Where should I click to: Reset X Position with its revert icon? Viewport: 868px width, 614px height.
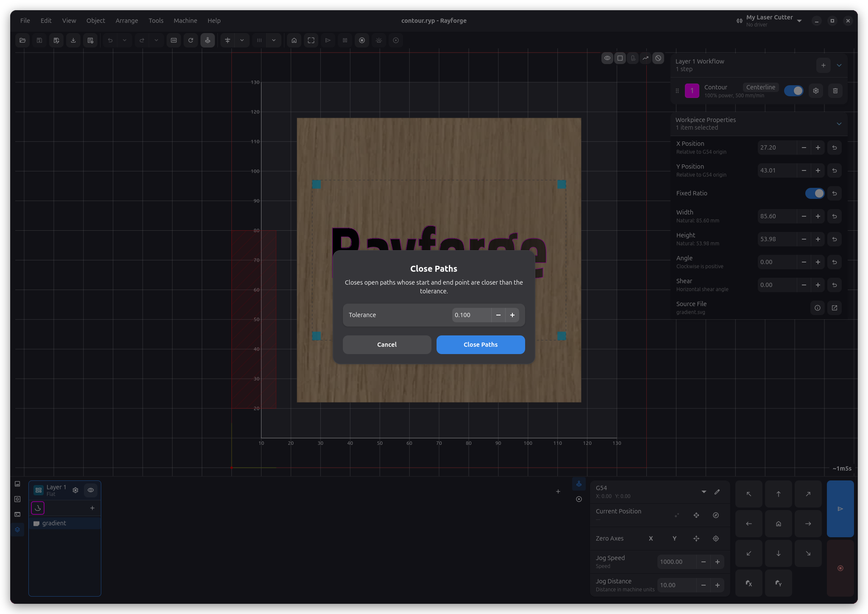click(835, 148)
